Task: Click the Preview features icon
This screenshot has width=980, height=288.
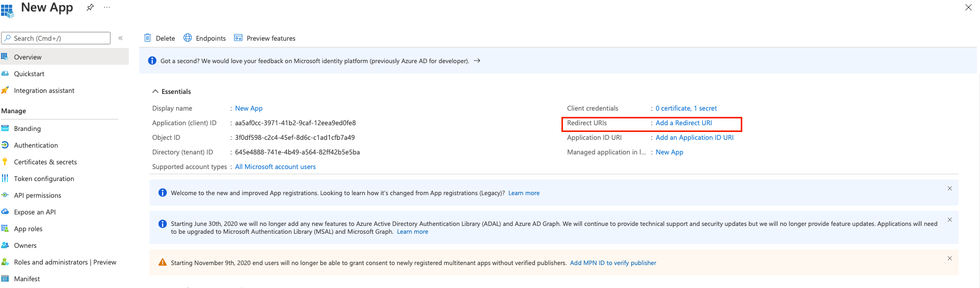Action: click(238, 38)
